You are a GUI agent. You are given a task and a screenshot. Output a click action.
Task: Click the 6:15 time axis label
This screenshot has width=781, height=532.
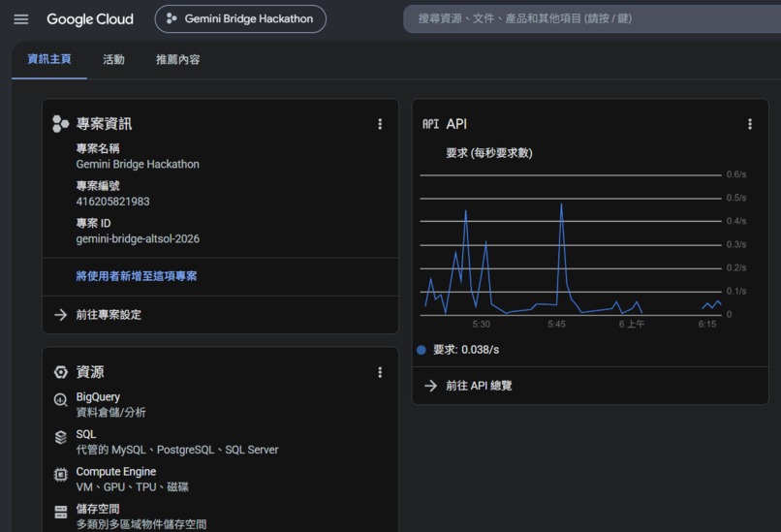click(x=706, y=325)
